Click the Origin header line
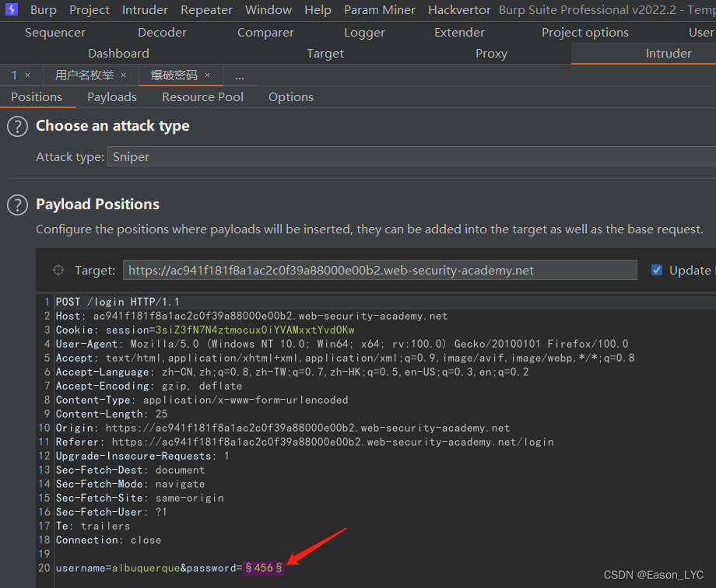 pyautogui.click(x=283, y=428)
